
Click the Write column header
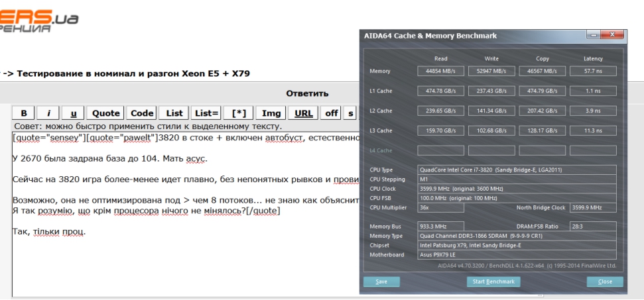(x=491, y=58)
